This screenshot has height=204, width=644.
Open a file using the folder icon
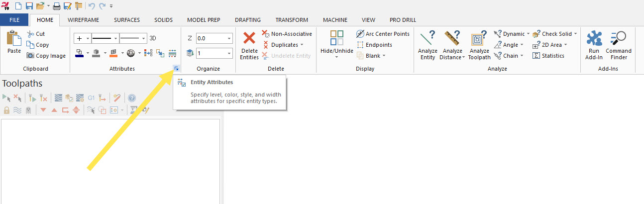point(40,6)
